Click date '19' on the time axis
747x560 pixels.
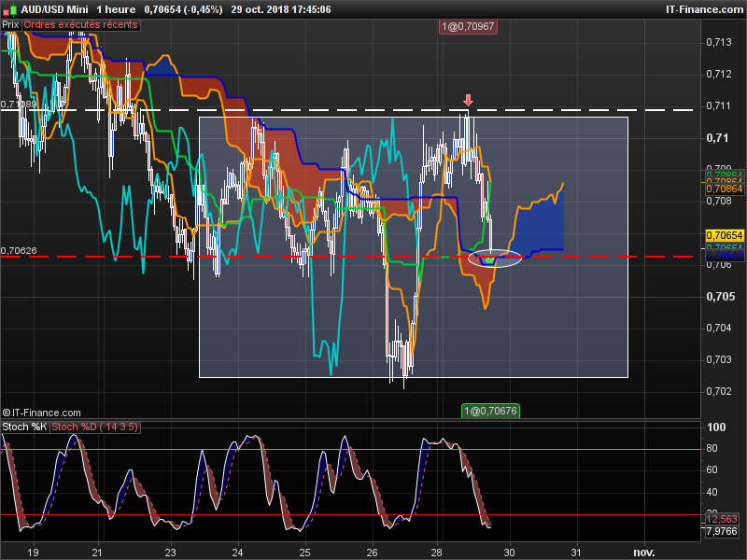point(33,553)
